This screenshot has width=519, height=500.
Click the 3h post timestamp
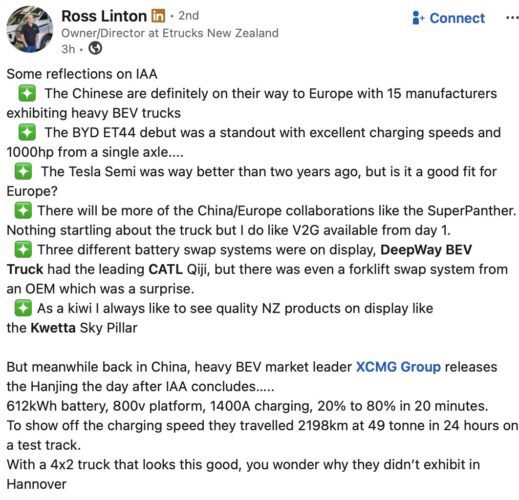[68, 49]
